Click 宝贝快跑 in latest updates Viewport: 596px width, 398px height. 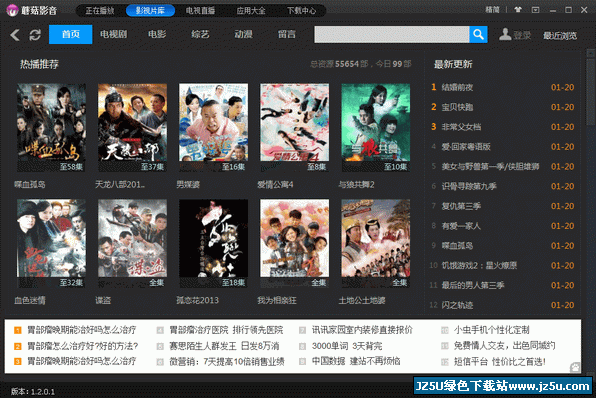(457, 107)
